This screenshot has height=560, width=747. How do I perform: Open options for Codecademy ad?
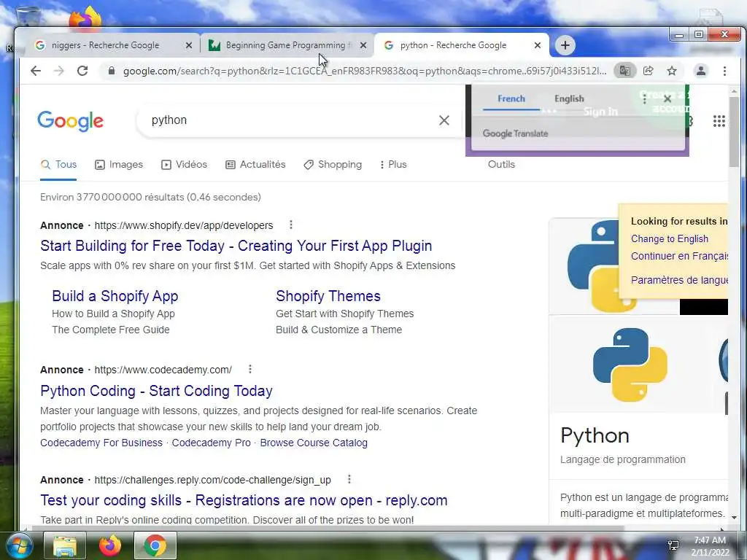coord(249,369)
